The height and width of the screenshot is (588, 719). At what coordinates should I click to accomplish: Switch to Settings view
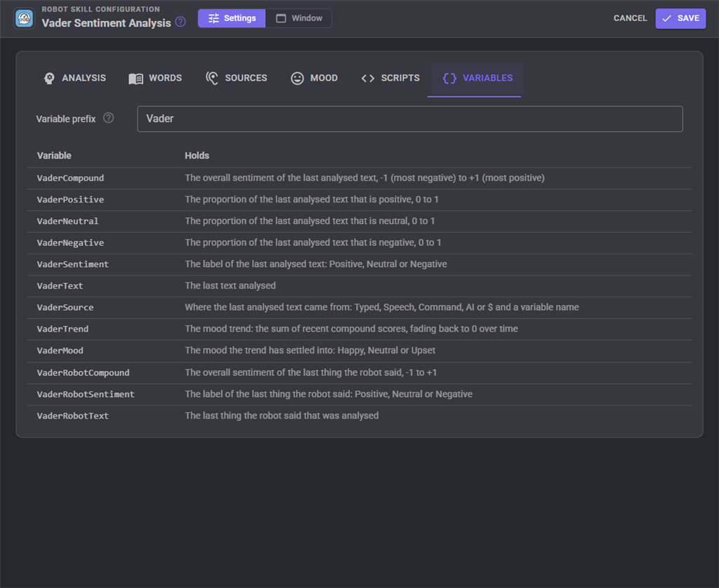point(232,18)
